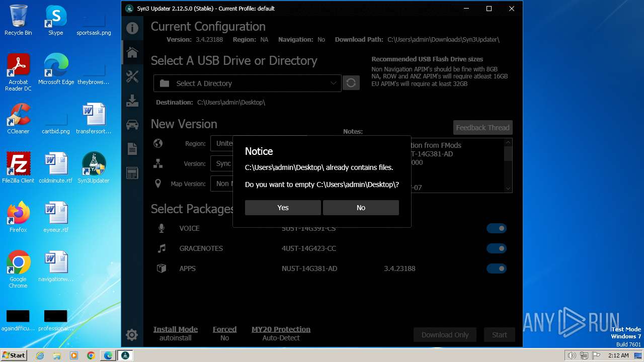Click the Download Only button
This screenshot has width=644, height=362.
tap(445, 335)
